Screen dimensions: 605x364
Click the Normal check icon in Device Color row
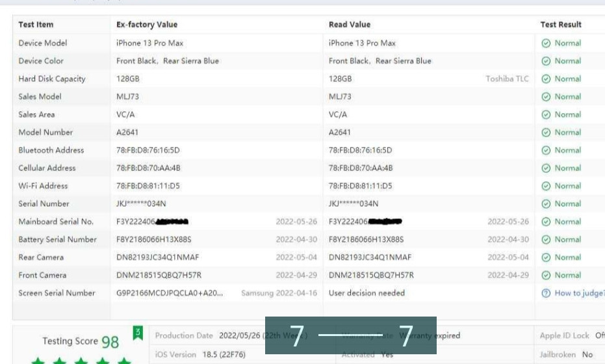pyautogui.click(x=546, y=61)
